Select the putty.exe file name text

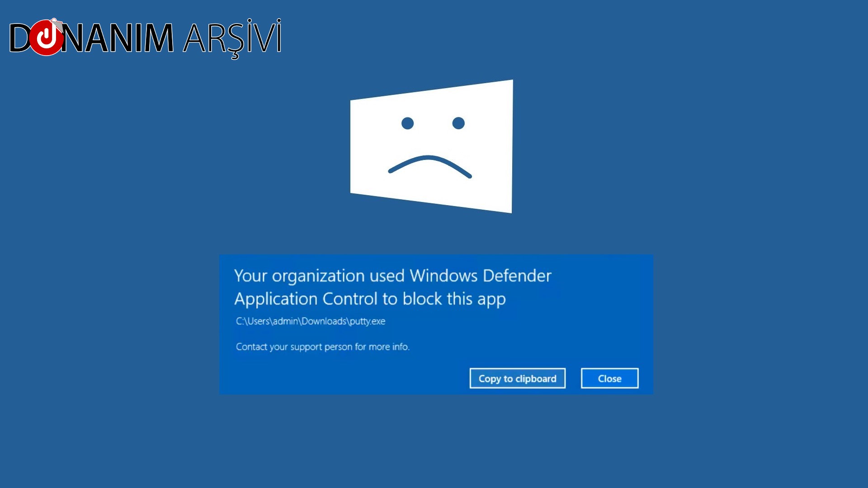[368, 321]
